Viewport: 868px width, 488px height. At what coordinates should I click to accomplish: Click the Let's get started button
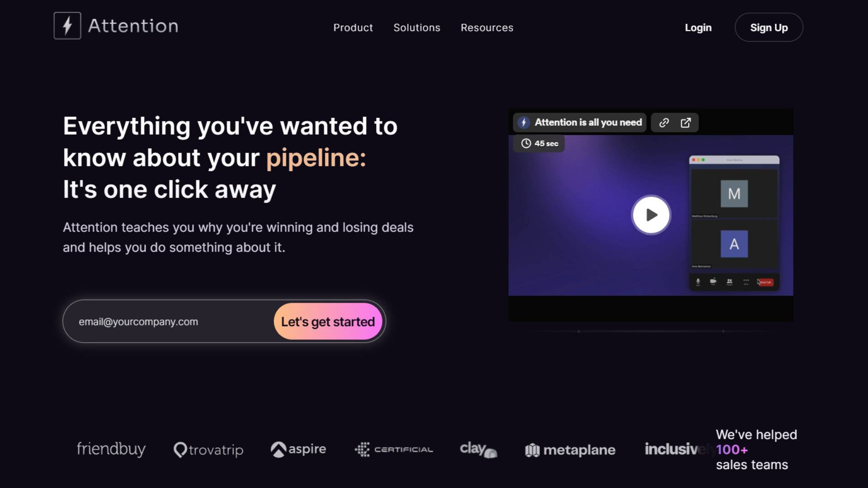pyautogui.click(x=328, y=322)
